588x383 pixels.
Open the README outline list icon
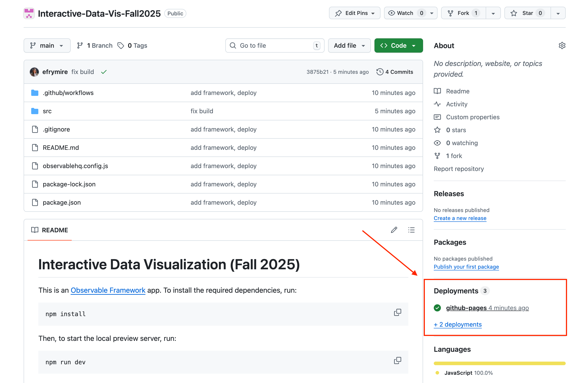[x=411, y=230]
